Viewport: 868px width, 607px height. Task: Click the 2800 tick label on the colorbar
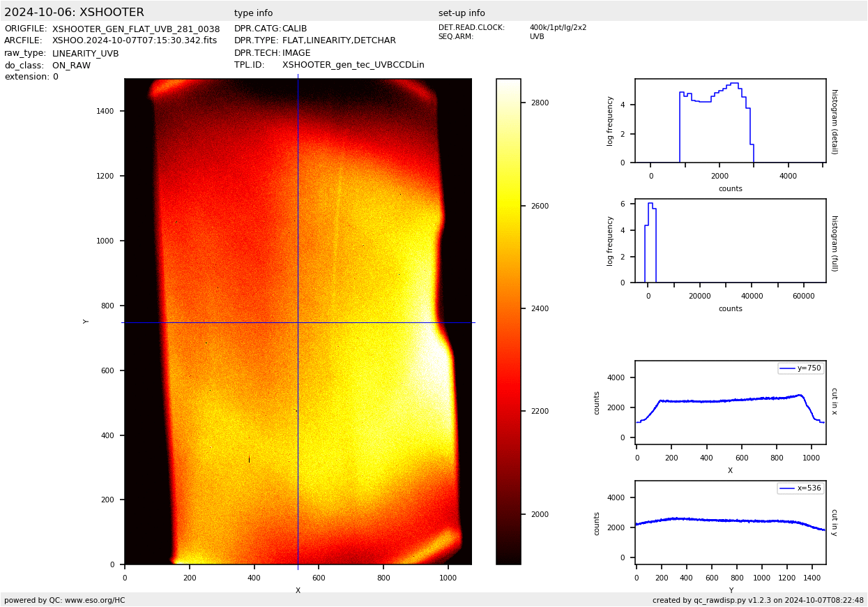coord(540,103)
